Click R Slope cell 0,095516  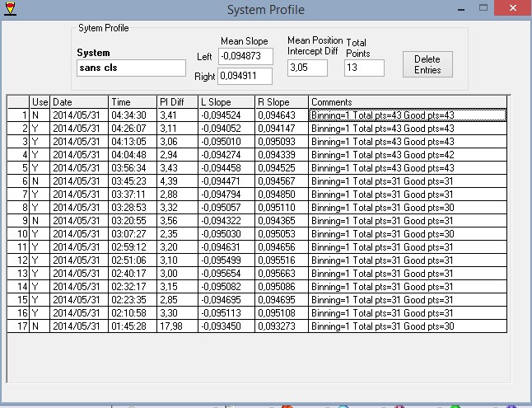point(282,260)
